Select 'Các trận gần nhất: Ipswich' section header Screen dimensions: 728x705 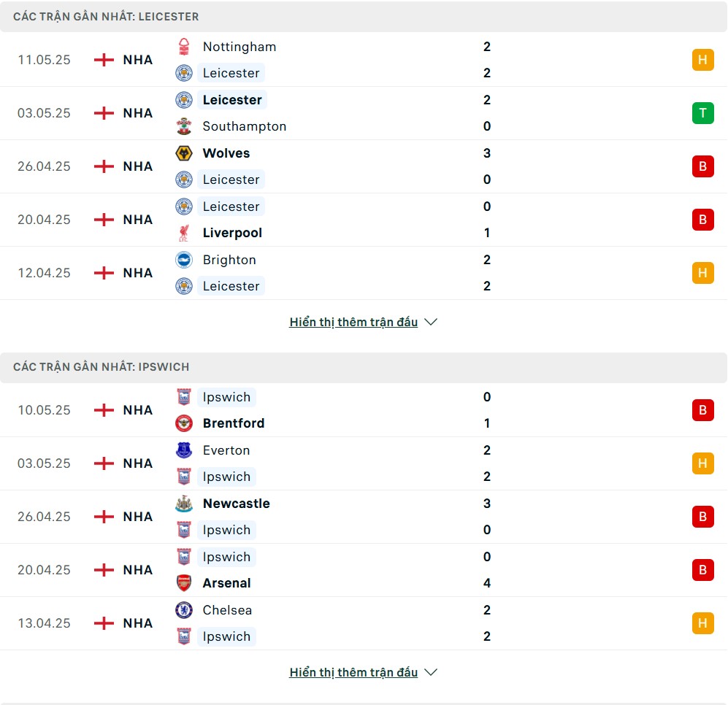(x=364, y=367)
